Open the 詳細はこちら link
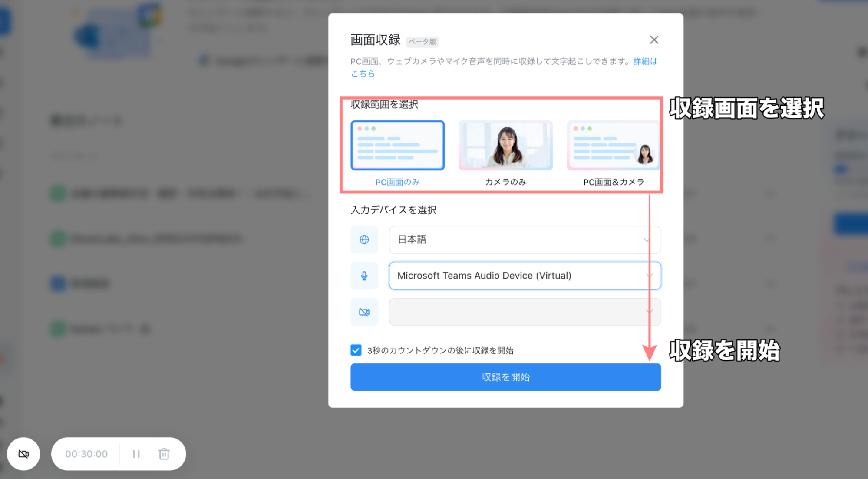 [x=645, y=61]
